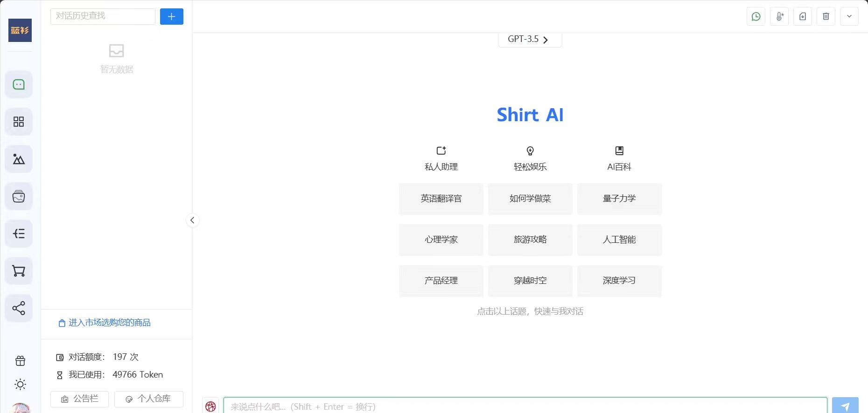Click the conversation history search field
Screen dimensions: 868x413
tap(103, 16)
